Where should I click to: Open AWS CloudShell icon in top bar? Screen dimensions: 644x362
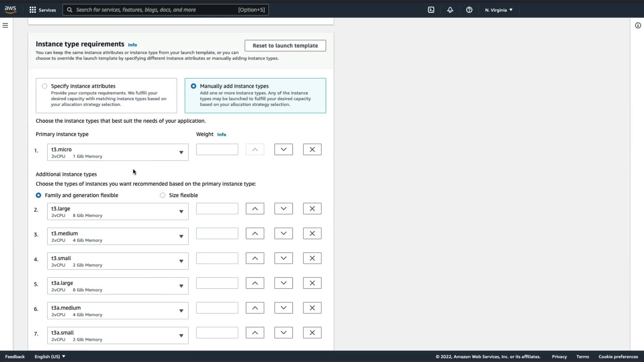click(x=431, y=10)
